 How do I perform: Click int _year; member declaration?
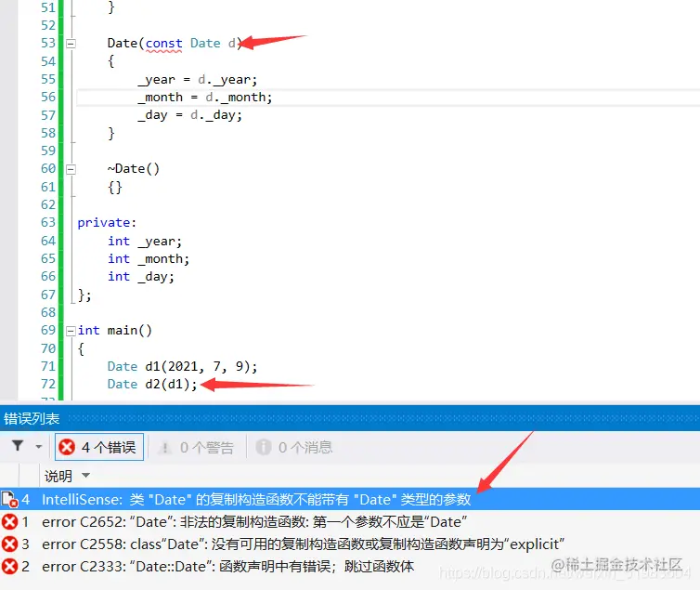(x=145, y=242)
